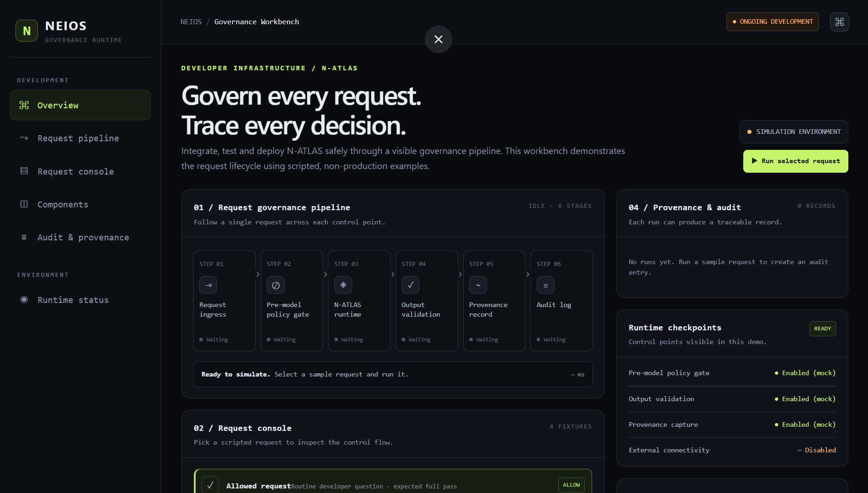This screenshot has width=868, height=493.
Task: Click the ALLOW tag on Allowed request
Action: point(571,485)
